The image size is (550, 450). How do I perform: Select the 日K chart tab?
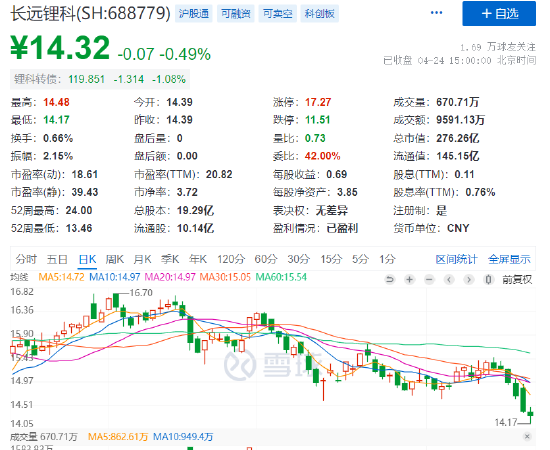87,260
